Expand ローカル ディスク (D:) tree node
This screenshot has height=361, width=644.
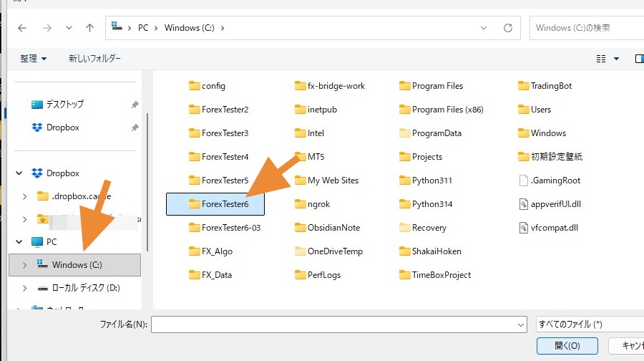pos(24,288)
